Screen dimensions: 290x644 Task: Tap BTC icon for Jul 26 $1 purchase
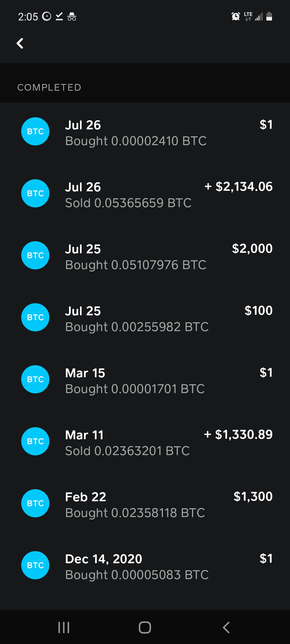35,131
